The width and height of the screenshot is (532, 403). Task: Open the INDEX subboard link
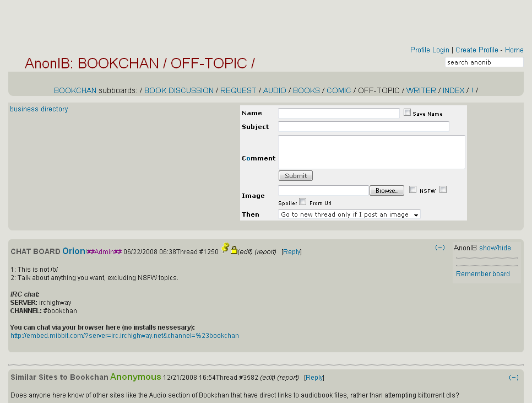pyautogui.click(x=453, y=90)
